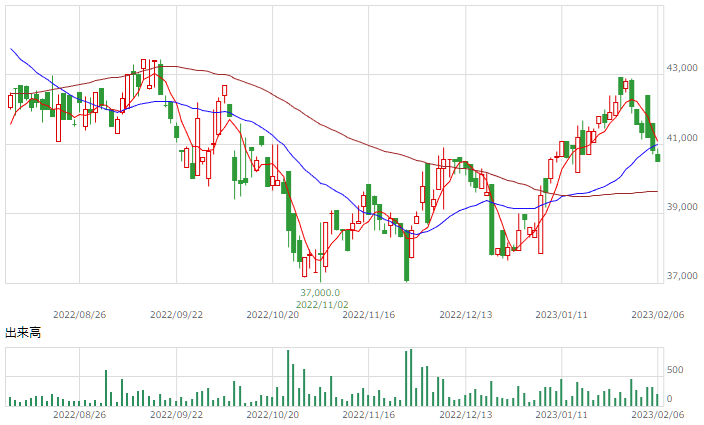Select the 2022/12/13 date under price chart
Image resolution: width=704 pixels, height=425 pixels.
[466, 315]
